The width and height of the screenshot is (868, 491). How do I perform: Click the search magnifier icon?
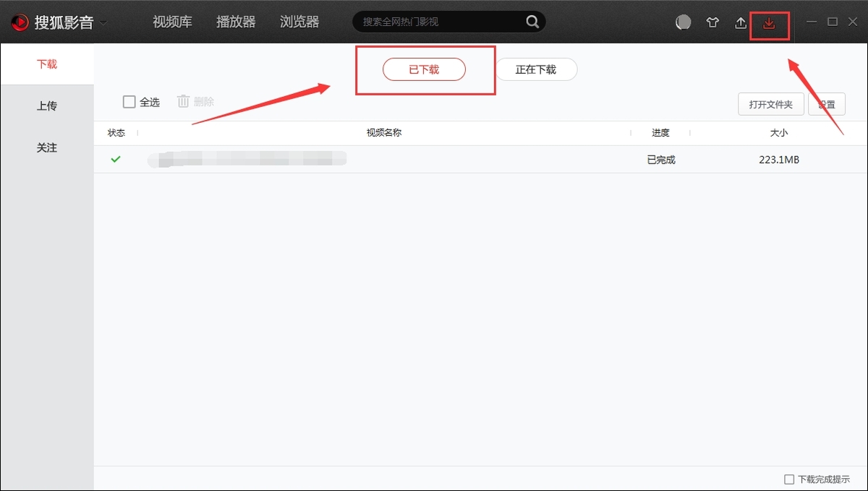click(x=532, y=22)
